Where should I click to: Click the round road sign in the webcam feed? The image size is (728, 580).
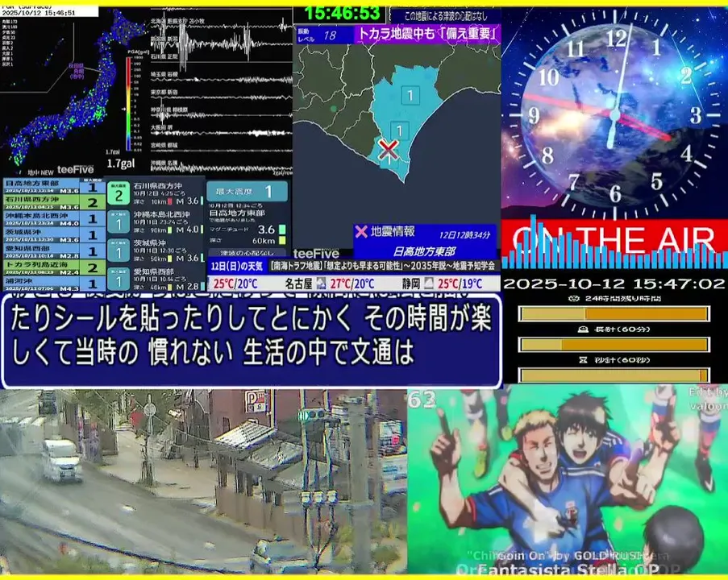[150, 410]
